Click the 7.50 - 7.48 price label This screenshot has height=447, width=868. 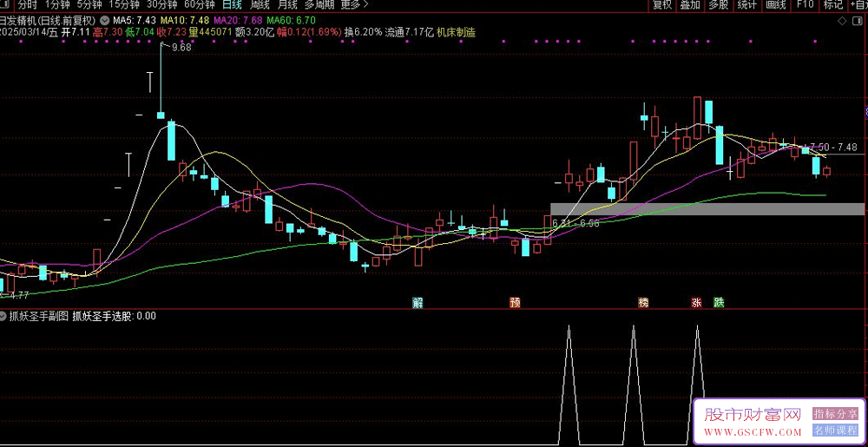coord(833,148)
